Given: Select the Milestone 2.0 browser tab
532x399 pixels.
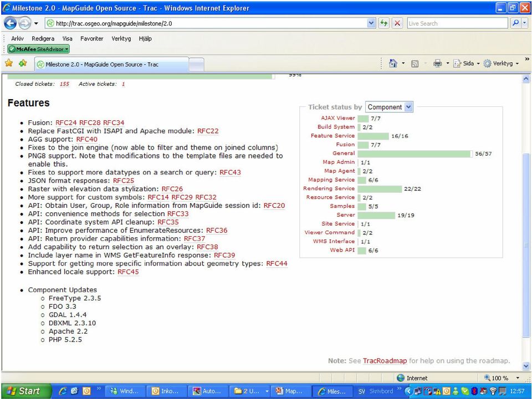Looking at the screenshot, I should tap(111, 64).
